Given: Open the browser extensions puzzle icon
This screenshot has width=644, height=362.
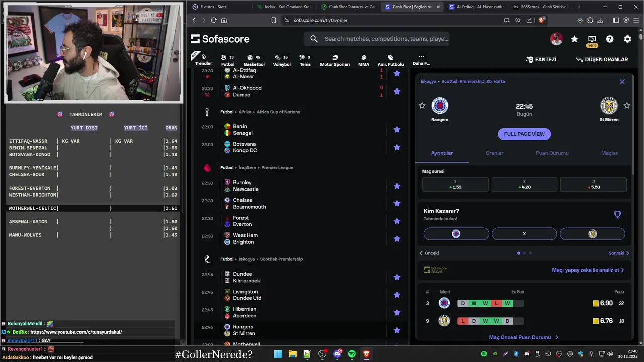Looking at the screenshot, I should click(590, 20).
